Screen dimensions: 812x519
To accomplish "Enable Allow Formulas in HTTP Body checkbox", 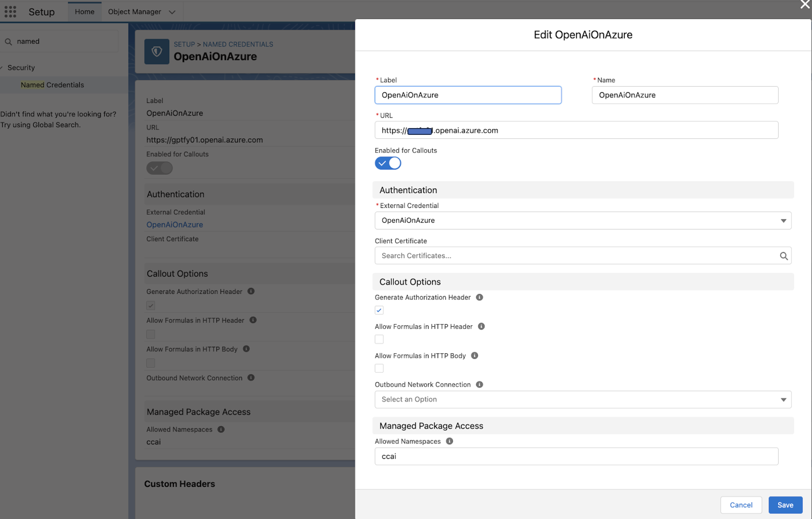I will coord(379,368).
